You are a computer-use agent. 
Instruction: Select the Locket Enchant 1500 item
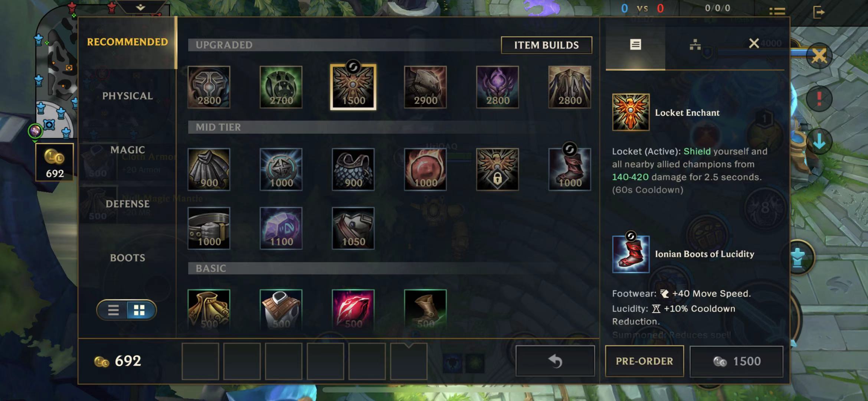pyautogui.click(x=353, y=87)
